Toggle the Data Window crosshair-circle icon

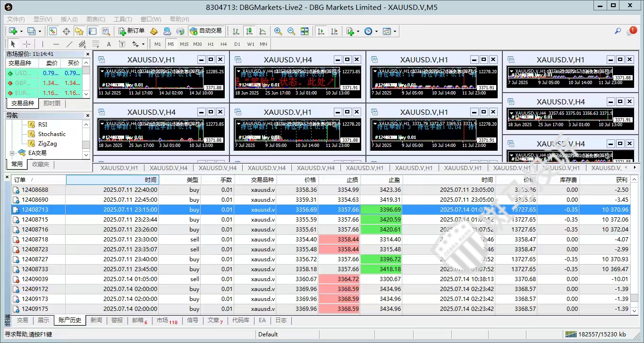(66, 31)
